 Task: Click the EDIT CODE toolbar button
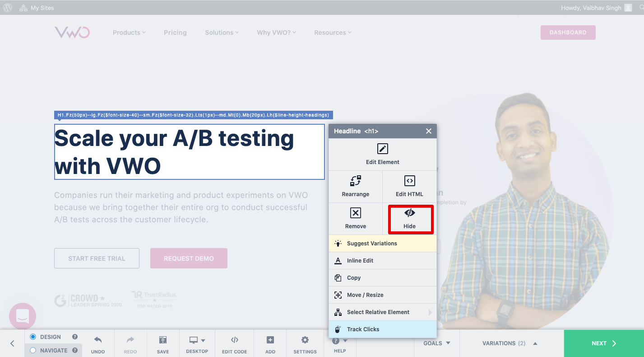pos(235,344)
